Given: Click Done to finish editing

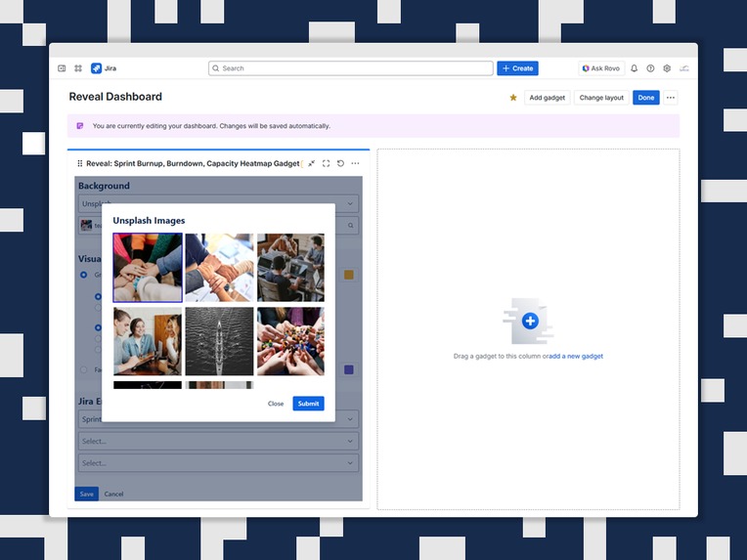Looking at the screenshot, I should pos(646,98).
